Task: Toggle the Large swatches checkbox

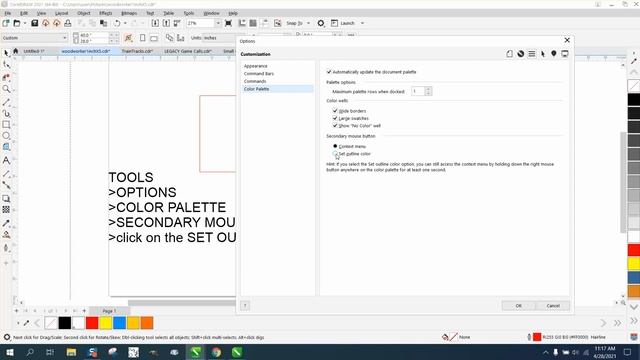Action: [335, 118]
